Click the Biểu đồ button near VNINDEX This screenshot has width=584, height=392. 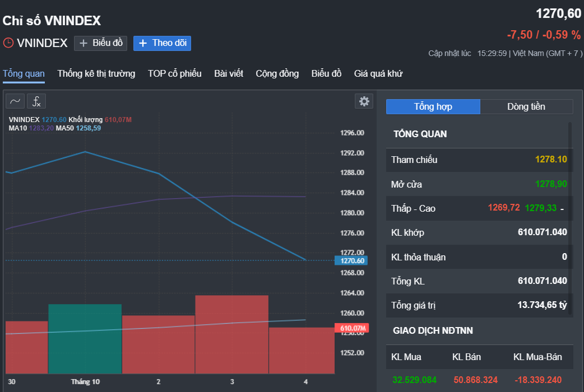pyautogui.click(x=100, y=43)
